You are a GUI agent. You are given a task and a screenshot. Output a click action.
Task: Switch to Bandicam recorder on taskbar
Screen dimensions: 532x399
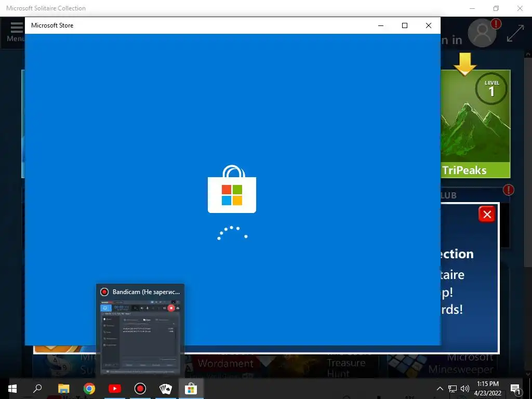140,389
